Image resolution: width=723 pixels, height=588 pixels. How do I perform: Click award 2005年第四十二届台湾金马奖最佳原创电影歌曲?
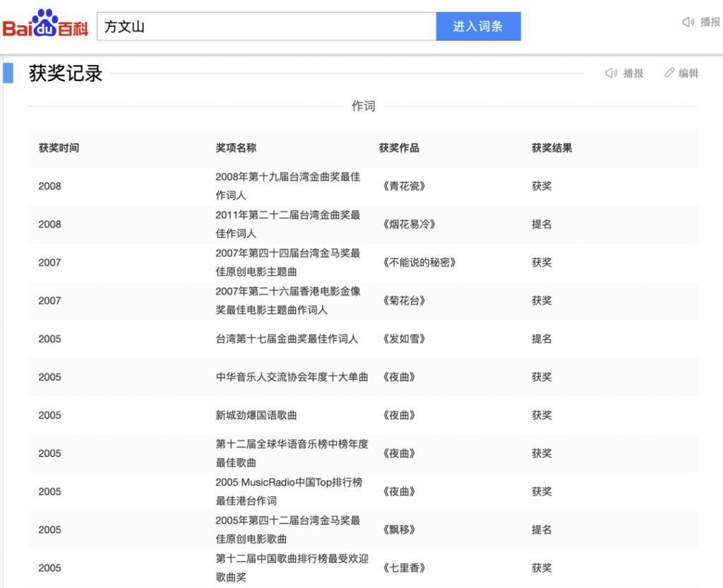tap(288, 530)
